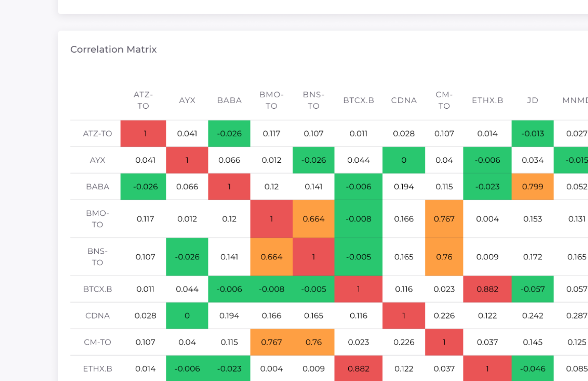Viewport: 588px width, 381px height.
Task: Click the Correlation Matrix title
Action: point(113,49)
